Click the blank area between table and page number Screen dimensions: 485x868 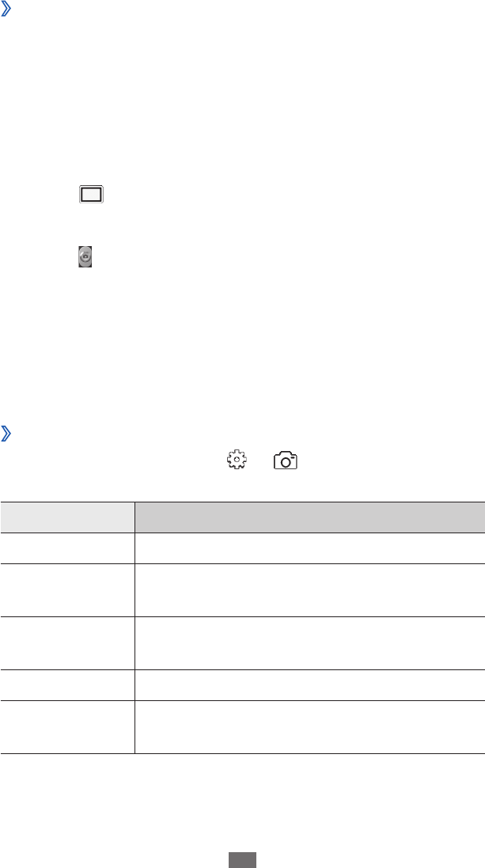[x=242, y=802]
